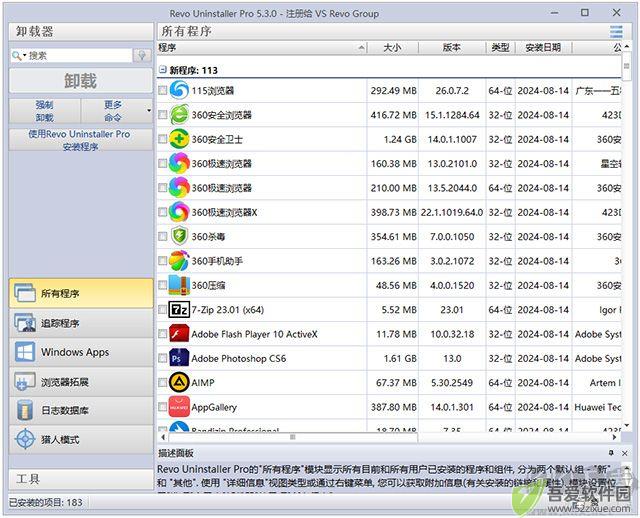640x518 pixels.
Task: Open the 追踪程序 module
Action: point(81,323)
